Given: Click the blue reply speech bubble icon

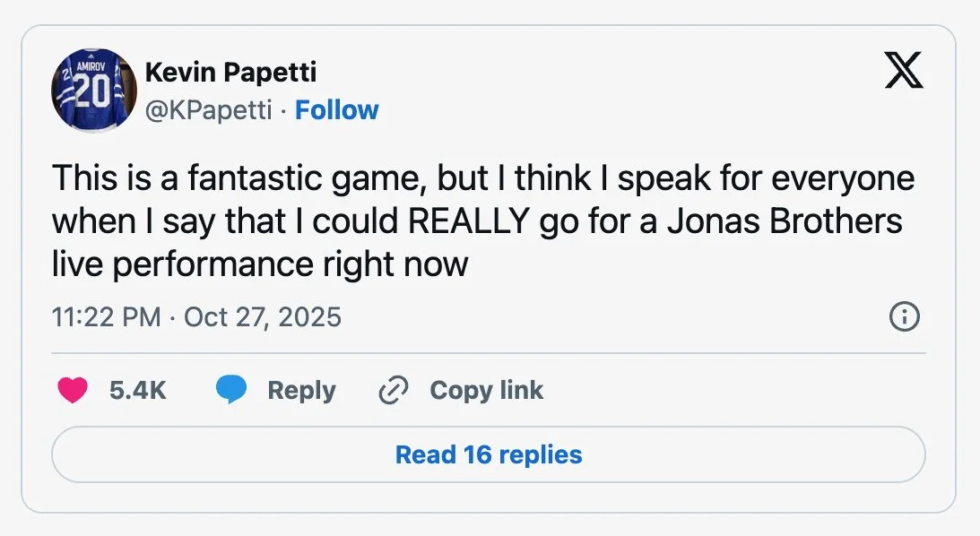Looking at the screenshot, I should point(231,390).
